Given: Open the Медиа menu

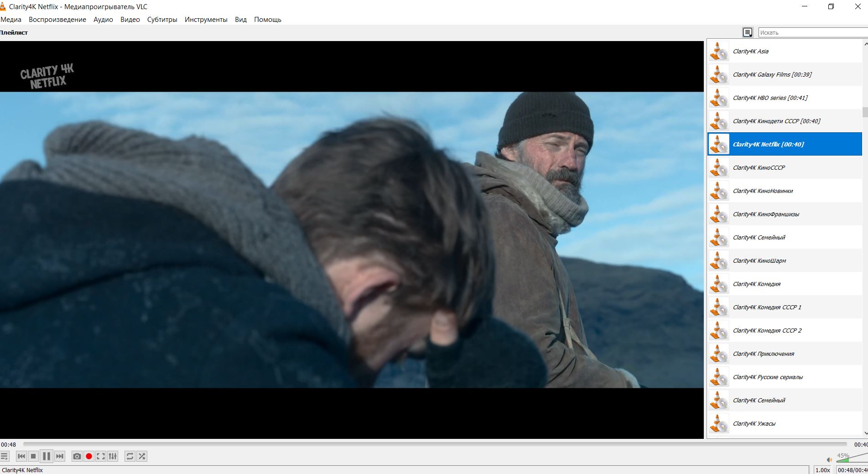Looking at the screenshot, I should (11, 20).
